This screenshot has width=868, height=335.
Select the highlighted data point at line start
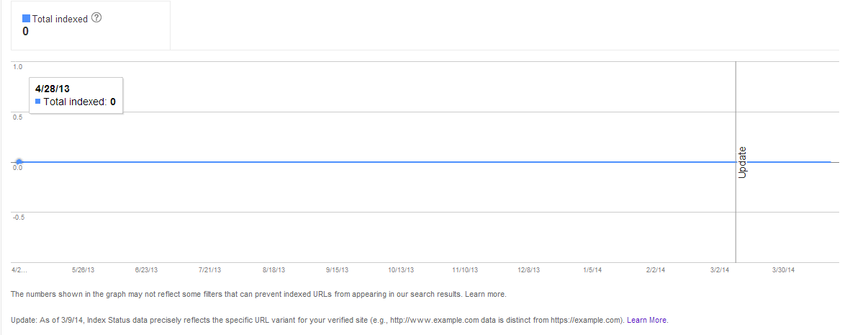[19, 162]
